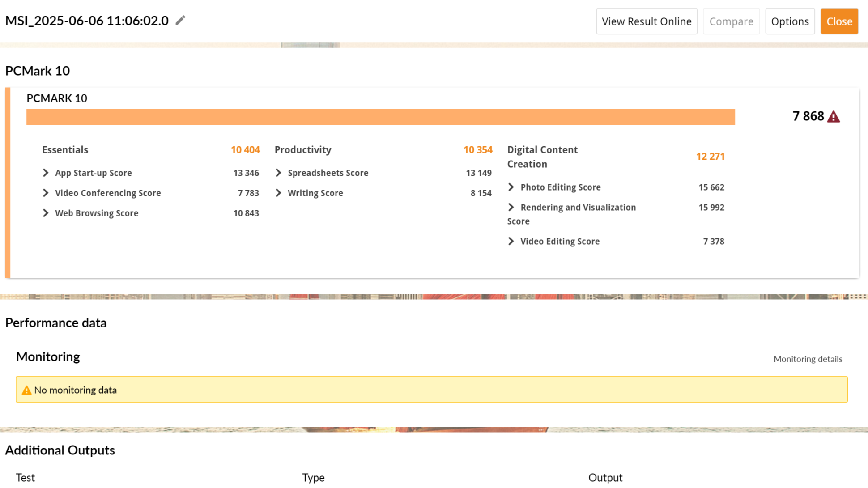This screenshot has width=868, height=488.
Task: Edit result name with pencil icon
Action: tap(180, 21)
